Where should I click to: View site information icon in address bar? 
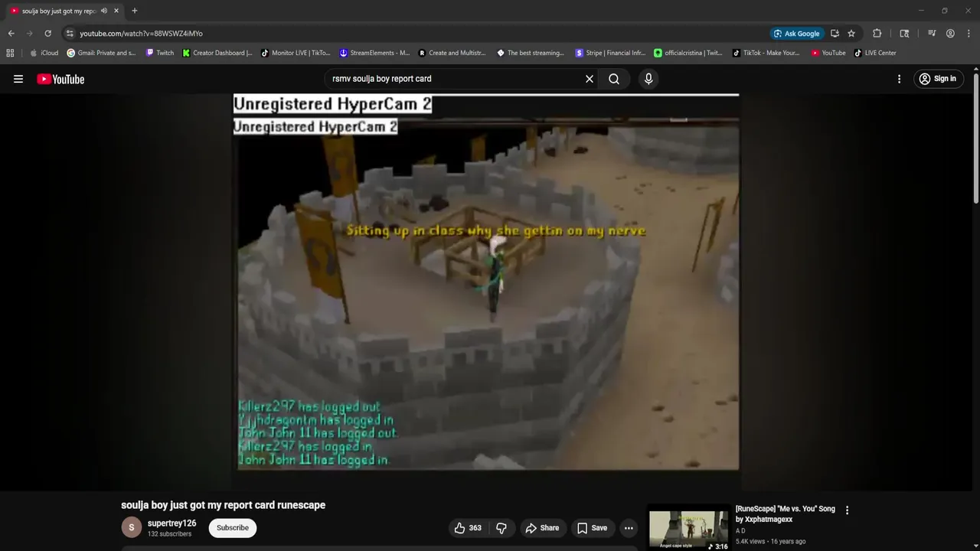pyautogui.click(x=70, y=34)
